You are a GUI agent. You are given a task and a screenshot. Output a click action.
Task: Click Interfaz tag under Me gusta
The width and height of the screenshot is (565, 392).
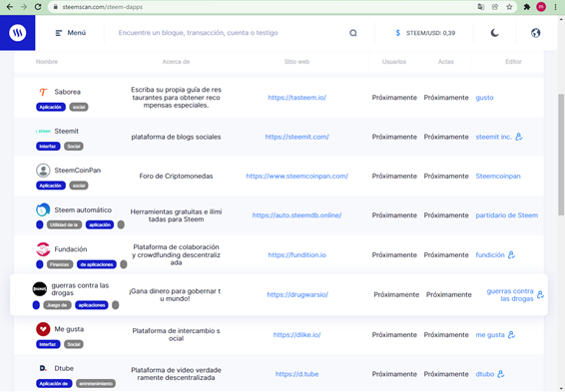[48, 344]
